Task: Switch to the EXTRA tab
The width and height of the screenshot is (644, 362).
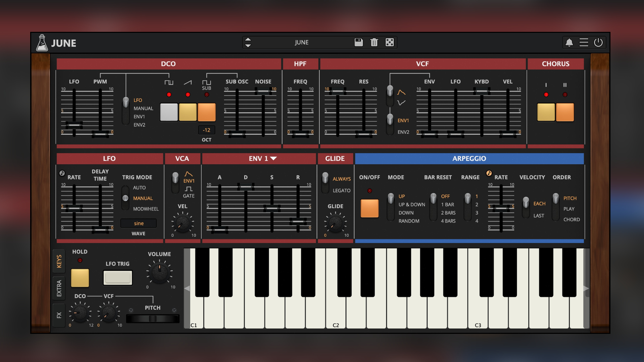Action: 59,288
